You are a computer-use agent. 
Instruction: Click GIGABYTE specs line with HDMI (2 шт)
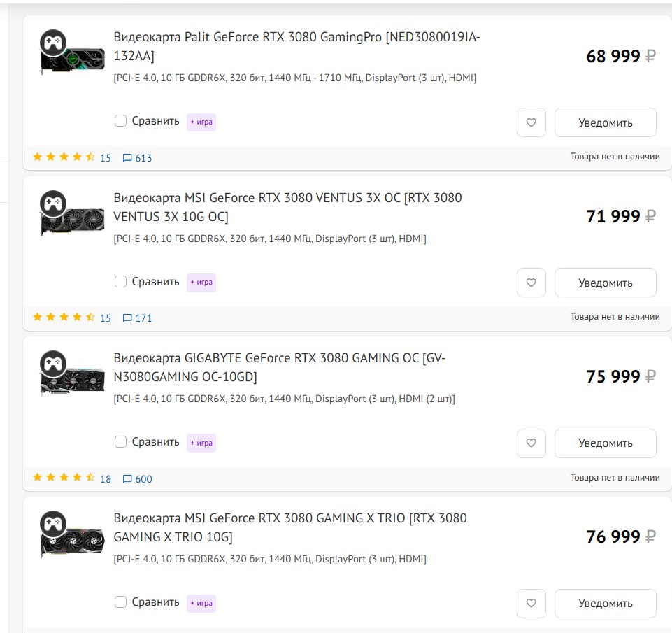284,399
